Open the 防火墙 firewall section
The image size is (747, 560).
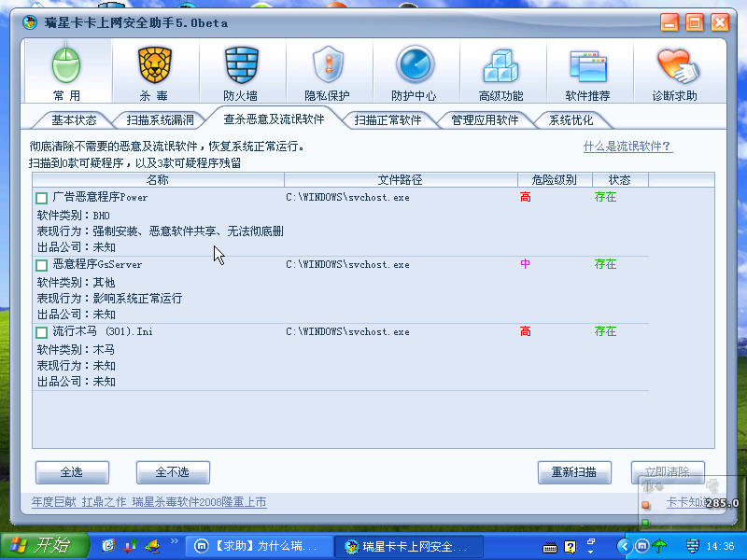click(241, 72)
